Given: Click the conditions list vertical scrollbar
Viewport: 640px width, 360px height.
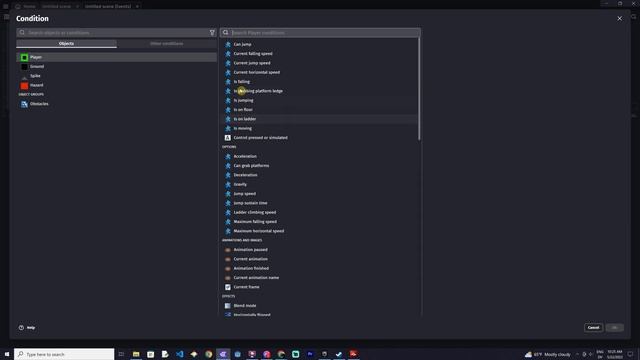Looking at the screenshot, I should coord(419,90).
